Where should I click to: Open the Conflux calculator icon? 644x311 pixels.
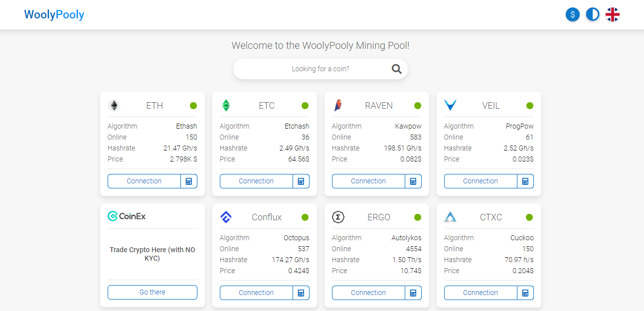pyautogui.click(x=301, y=293)
